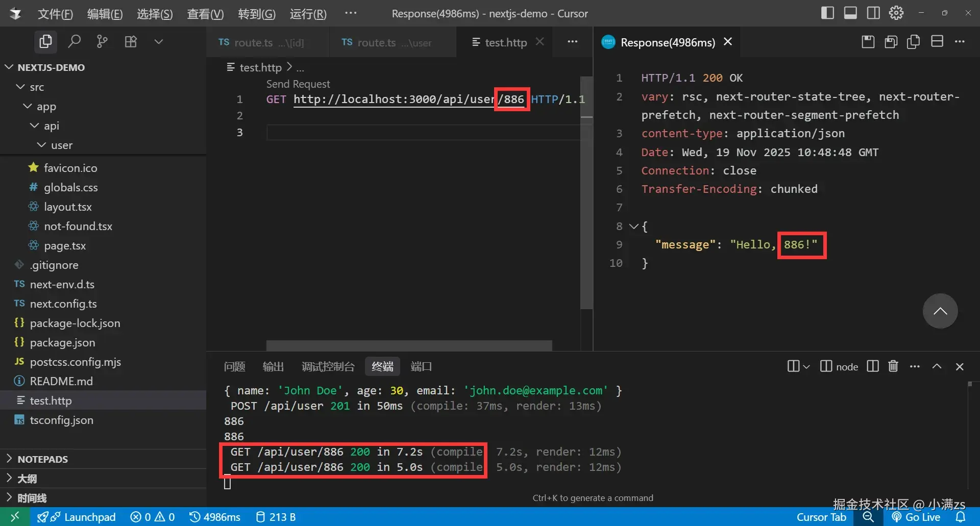Toggle secondary sidebar layout icon
This screenshot has height=526, width=980.
coord(873,13)
